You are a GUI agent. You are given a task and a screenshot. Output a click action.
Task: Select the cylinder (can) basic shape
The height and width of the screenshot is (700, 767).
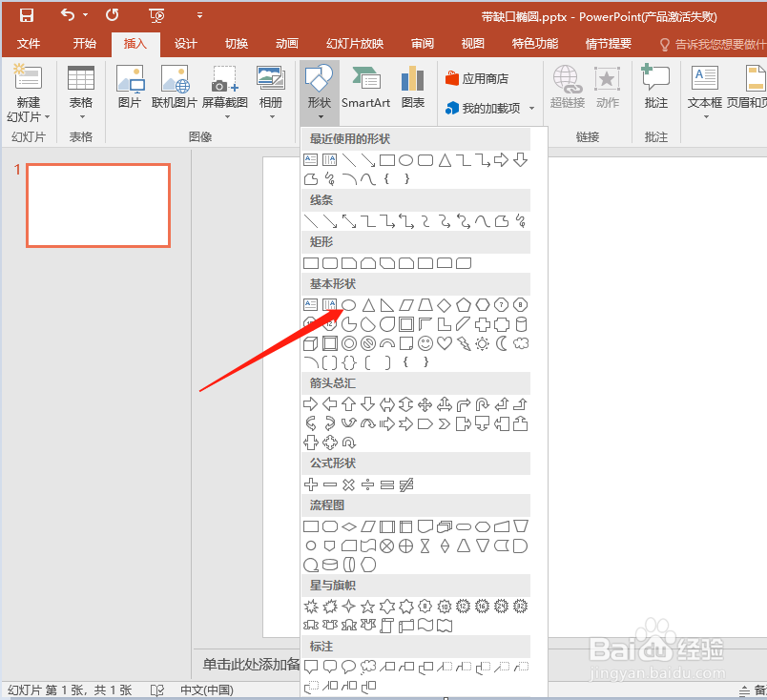(522, 324)
